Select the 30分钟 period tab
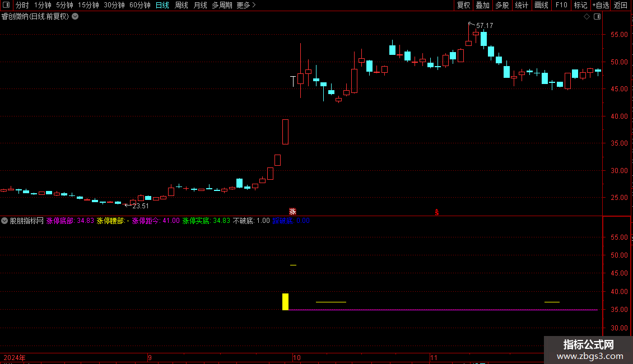633x364 pixels. click(x=114, y=5)
